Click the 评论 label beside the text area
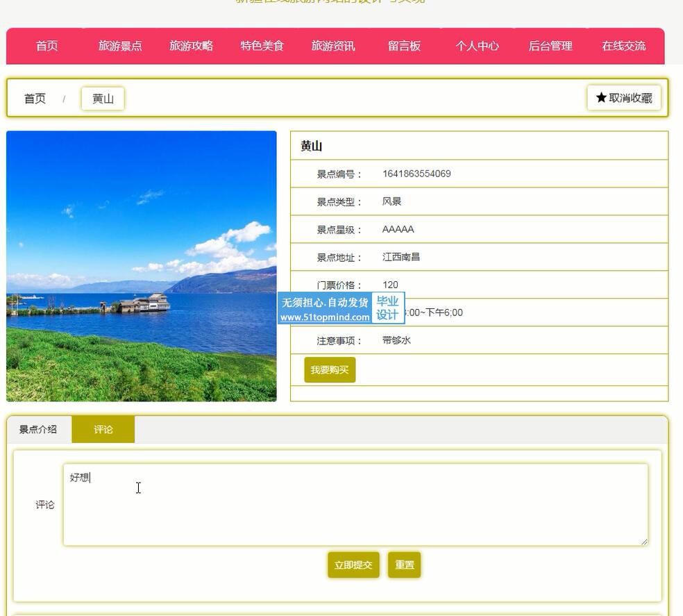This screenshot has height=616, width=683. pyautogui.click(x=45, y=505)
